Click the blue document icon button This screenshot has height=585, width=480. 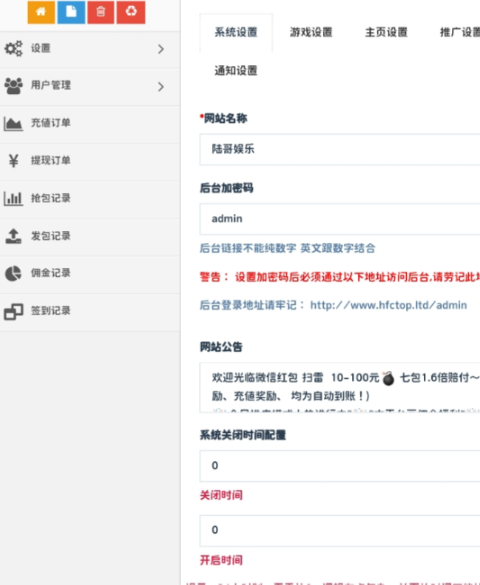[71, 12]
